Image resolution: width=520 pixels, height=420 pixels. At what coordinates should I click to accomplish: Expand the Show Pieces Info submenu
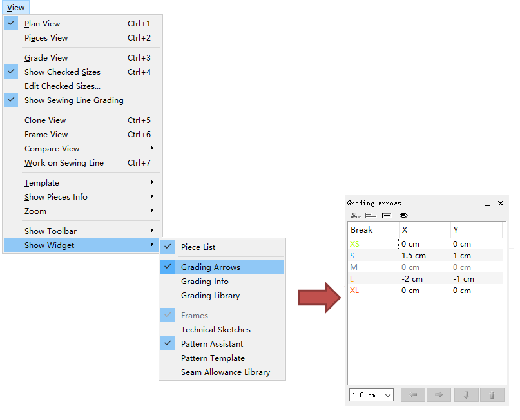coord(56,197)
